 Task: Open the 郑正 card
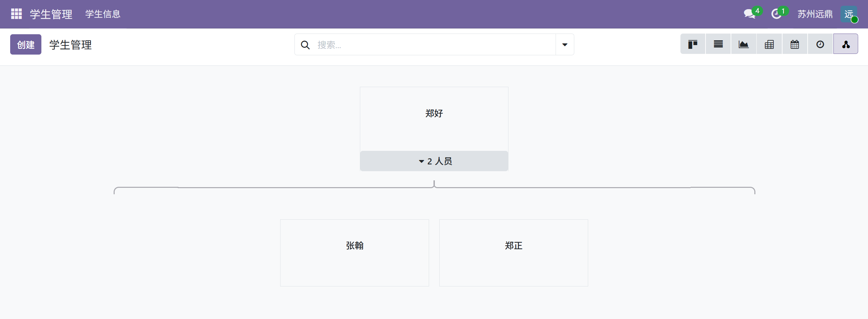[514, 253]
